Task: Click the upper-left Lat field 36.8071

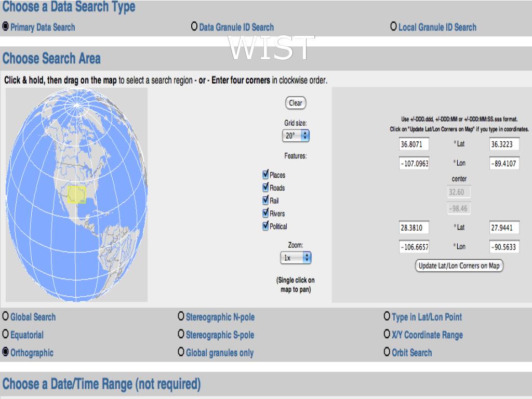Action: [x=414, y=144]
